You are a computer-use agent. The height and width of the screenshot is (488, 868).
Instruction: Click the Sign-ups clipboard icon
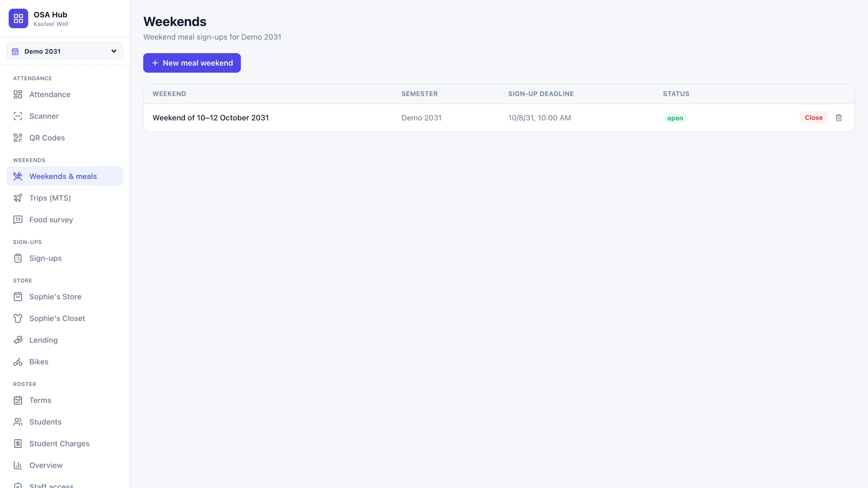(18, 258)
